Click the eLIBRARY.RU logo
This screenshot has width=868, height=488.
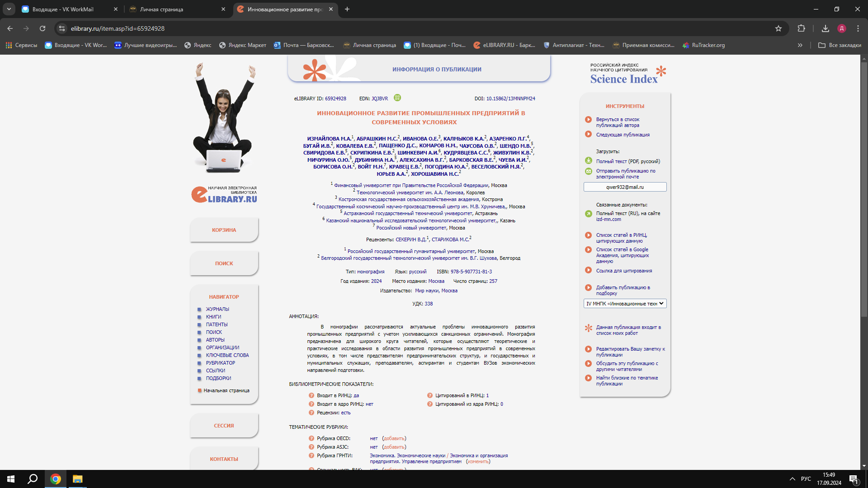224,194
